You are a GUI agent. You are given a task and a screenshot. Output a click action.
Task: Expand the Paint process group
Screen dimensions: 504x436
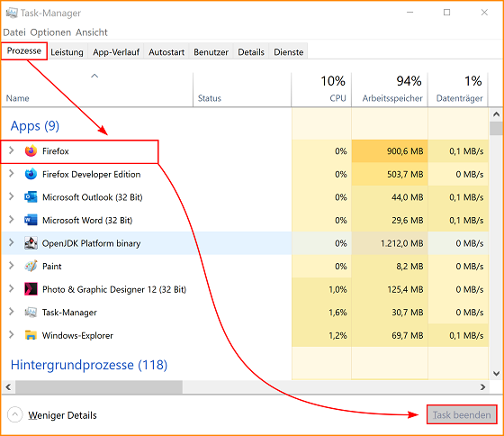[x=11, y=266]
